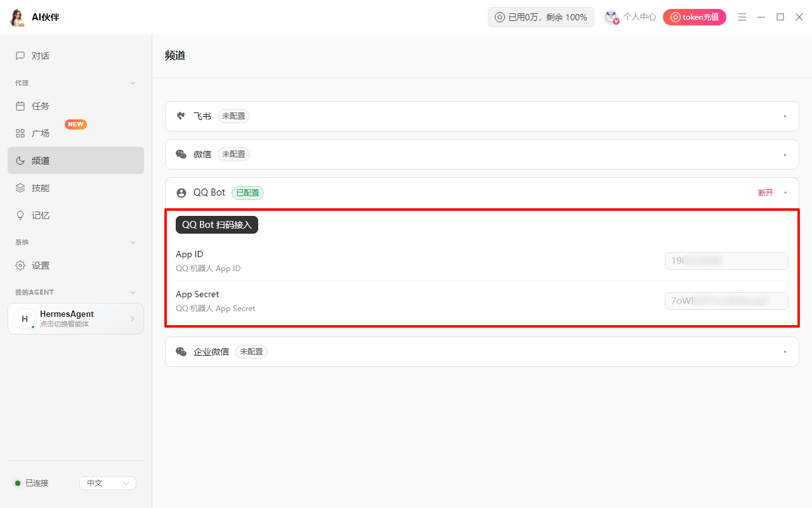Collapse the 我的AGENT sidebar section

[133, 293]
